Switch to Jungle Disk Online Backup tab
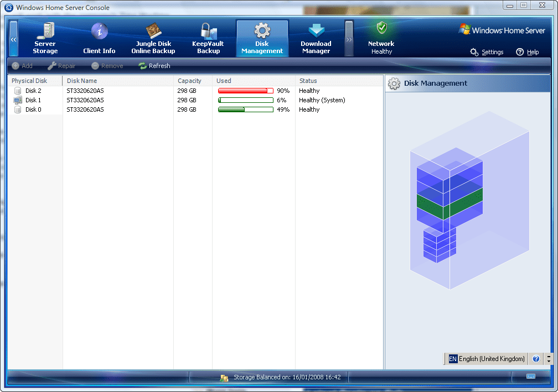This screenshot has width=558, height=392. tap(153, 38)
